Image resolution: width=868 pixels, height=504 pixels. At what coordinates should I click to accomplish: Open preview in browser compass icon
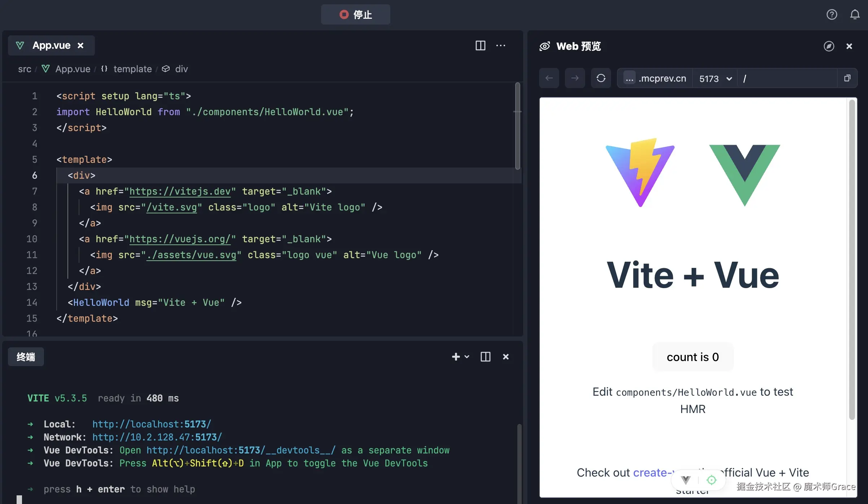pos(829,46)
